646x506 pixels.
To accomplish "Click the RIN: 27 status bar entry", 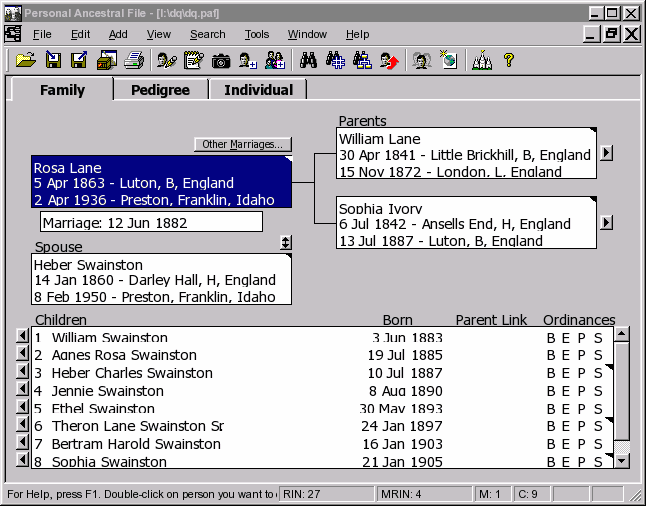I will click(326, 494).
